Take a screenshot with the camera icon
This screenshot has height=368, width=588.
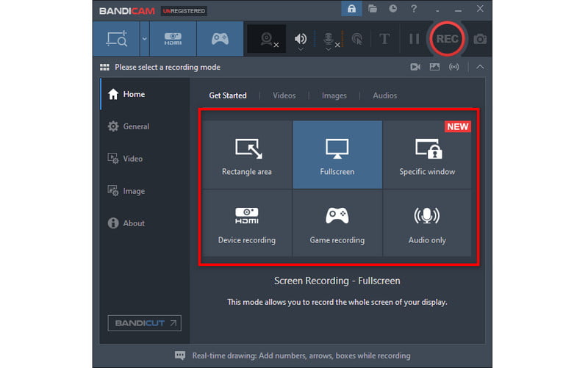(480, 39)
